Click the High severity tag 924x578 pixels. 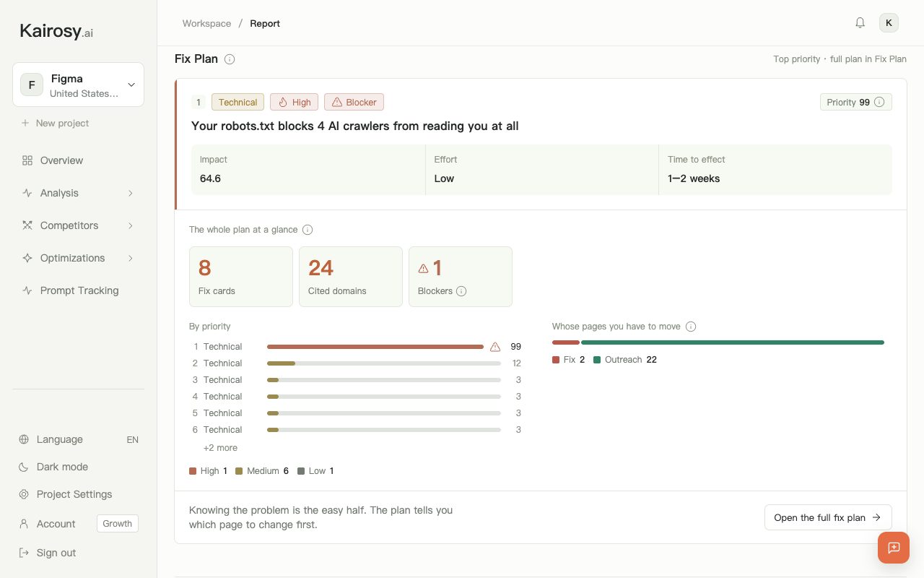point(294,102)
